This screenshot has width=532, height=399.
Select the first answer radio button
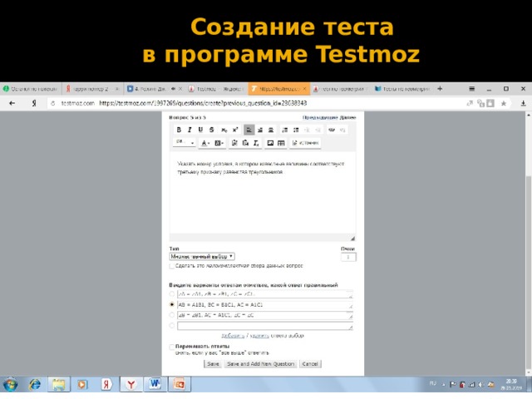coord(172,294)
